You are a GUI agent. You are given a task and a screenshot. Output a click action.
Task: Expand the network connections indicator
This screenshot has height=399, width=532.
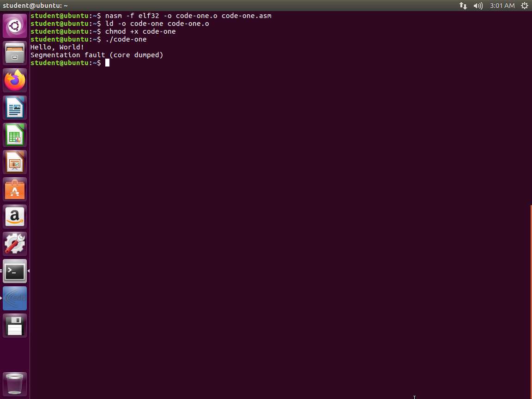point(463,6)
